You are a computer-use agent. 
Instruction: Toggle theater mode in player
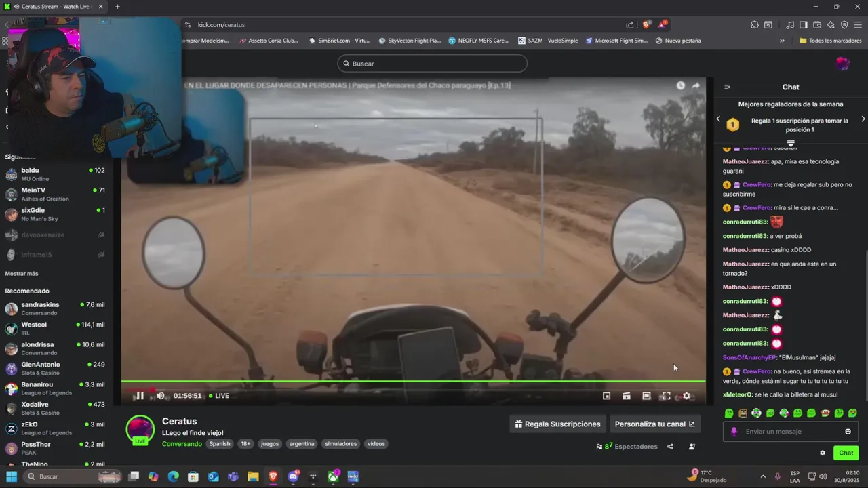coord(646,396)
